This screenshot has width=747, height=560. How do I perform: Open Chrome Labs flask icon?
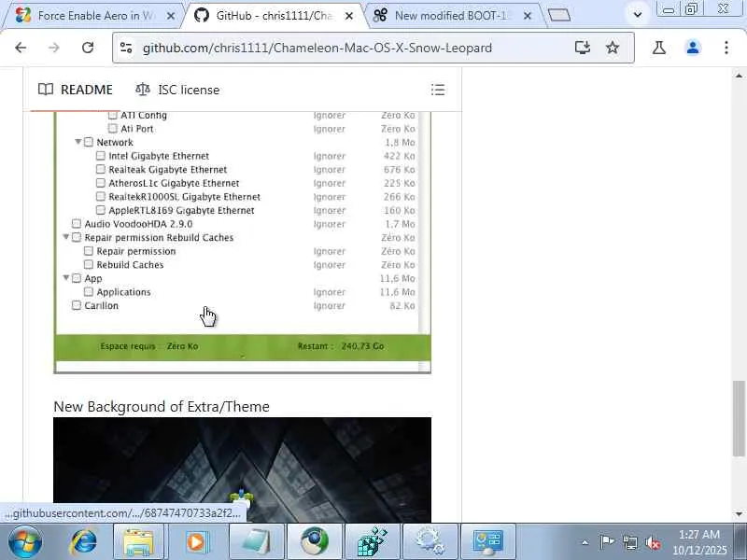click(659, 48)
